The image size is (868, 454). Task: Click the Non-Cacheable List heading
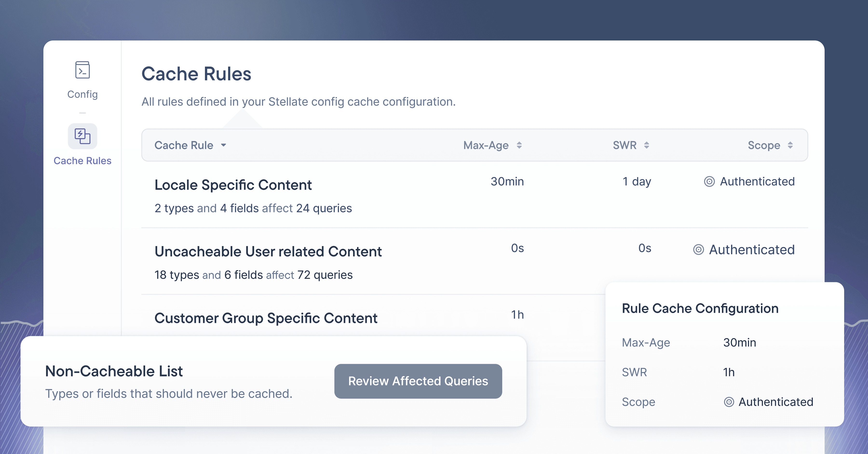(x=114, y=371)
